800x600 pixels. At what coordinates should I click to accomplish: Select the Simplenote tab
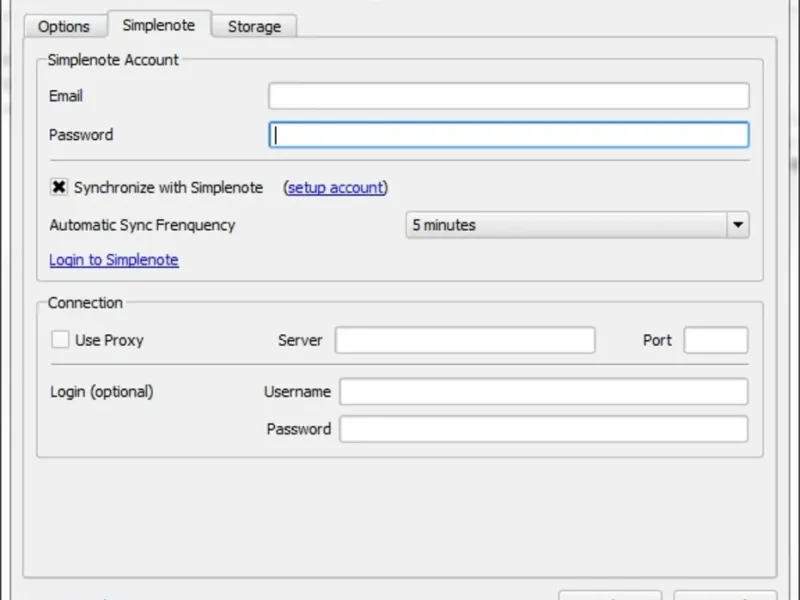coord(159,25)
